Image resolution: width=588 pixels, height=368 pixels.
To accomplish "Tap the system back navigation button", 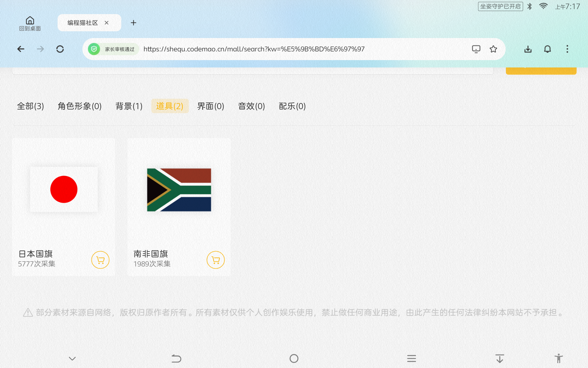I will click(x=176, y=358).
